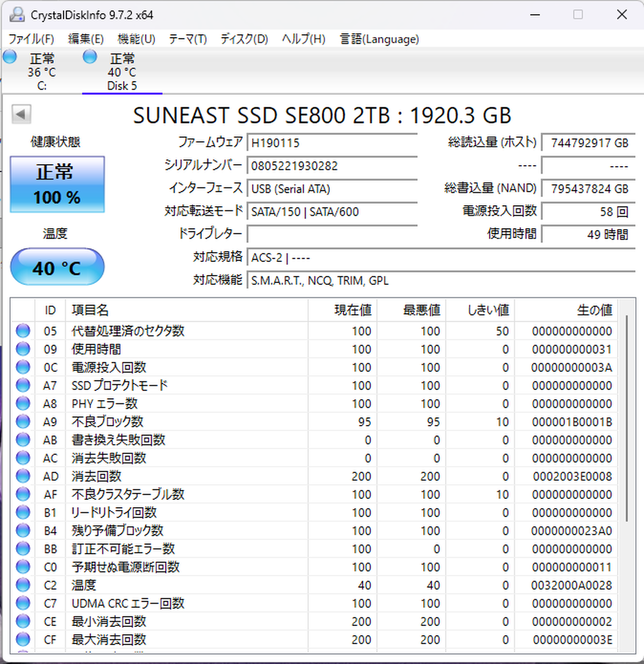Click the status icon for 消去回数 AD row

tap(23, 476)
